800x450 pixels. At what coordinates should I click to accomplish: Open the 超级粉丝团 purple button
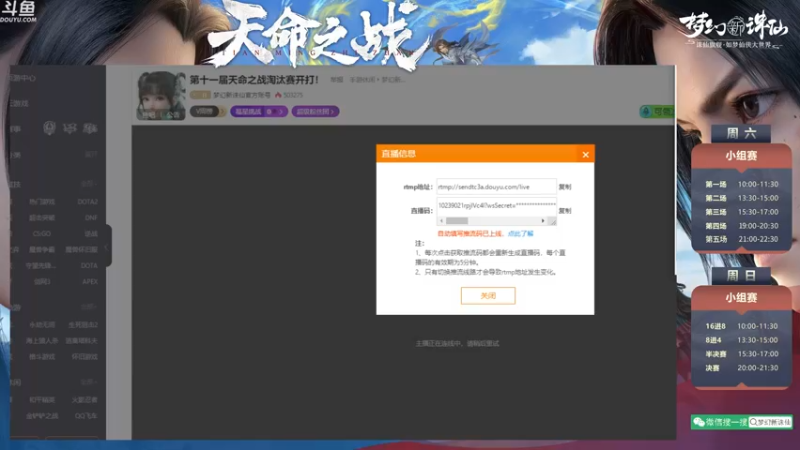tap(315, 111)
